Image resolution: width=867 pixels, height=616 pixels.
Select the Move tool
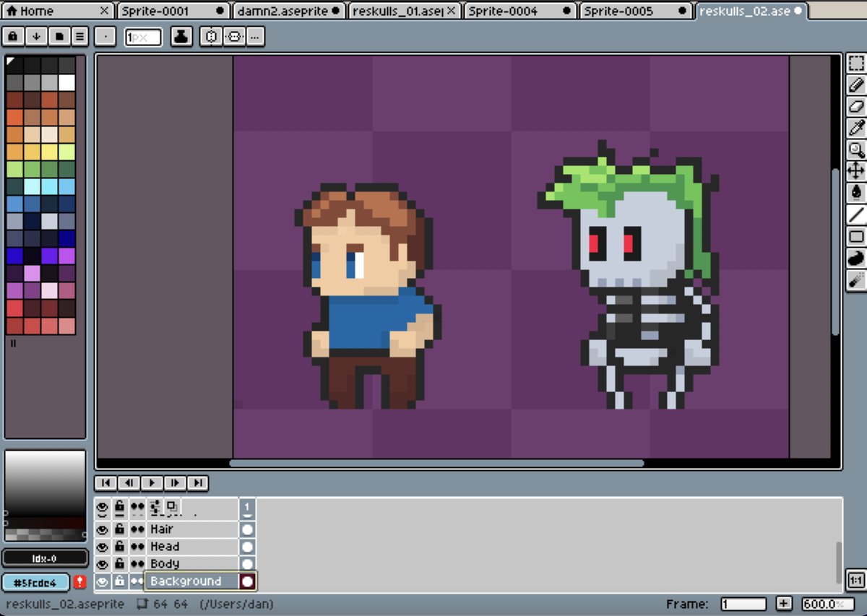[x=856, y=170]
